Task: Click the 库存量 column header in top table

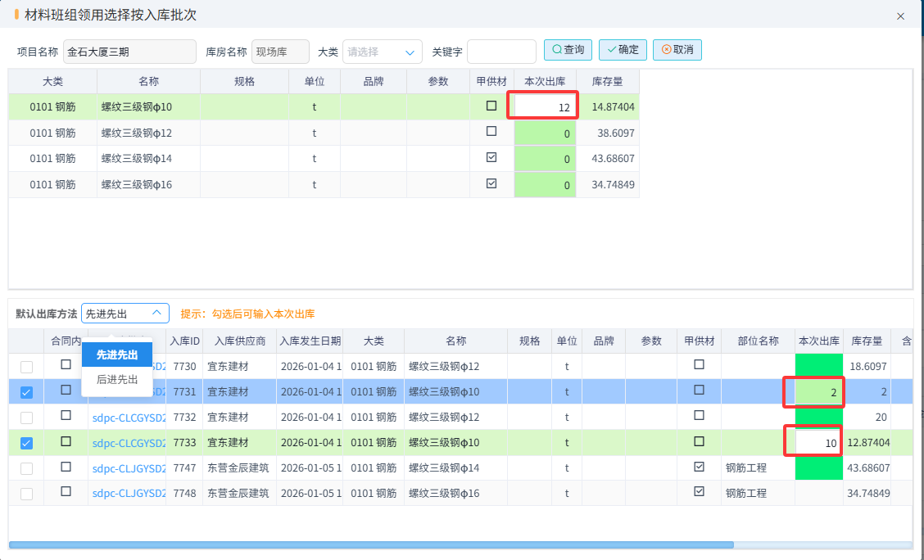Action: tap(607, 82)
